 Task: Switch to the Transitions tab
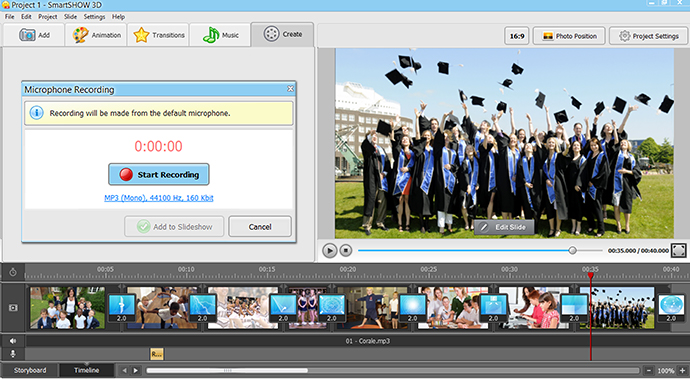(x=158, y=35)
